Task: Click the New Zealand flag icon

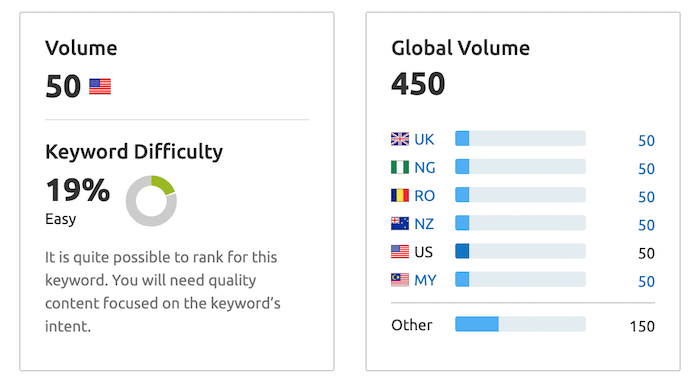Action: [x=400, y=224]
